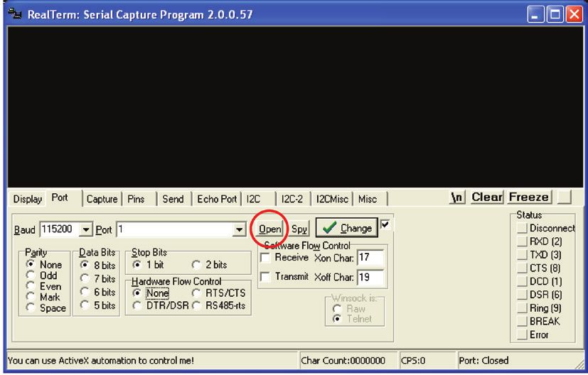This screenshot has width=588, height=375.
Task: Click the RealTerm title bar app icon
Action: [16, 14]
